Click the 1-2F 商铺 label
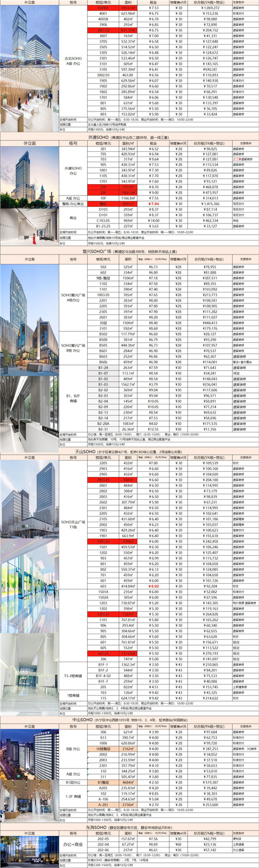 click(73, 796)
